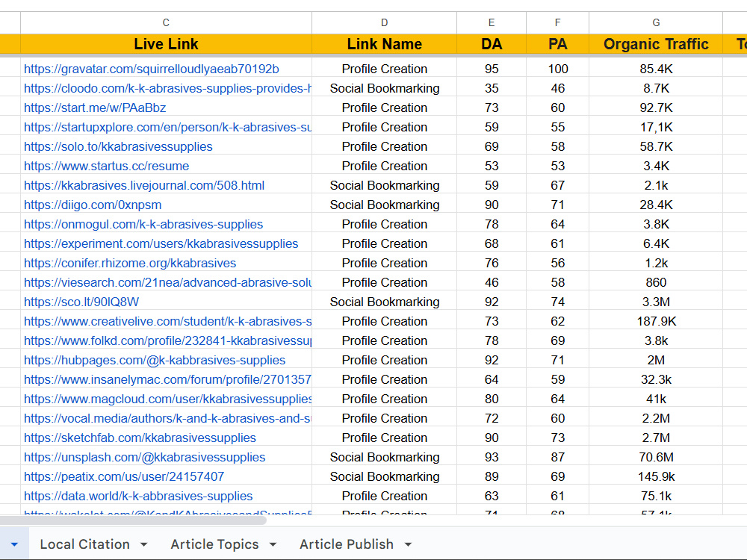Select Organic Traffic value 187.9K
The image size is (747, 560).
pos(656,321)
